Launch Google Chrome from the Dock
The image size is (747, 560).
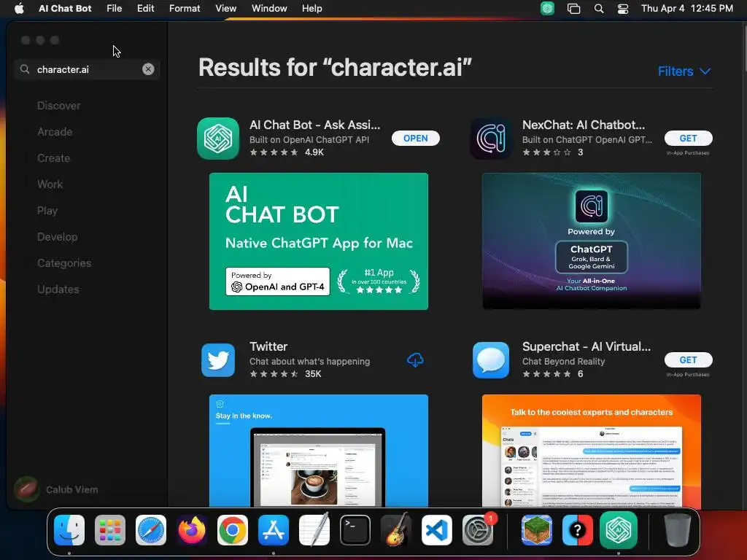click(233, 530)
